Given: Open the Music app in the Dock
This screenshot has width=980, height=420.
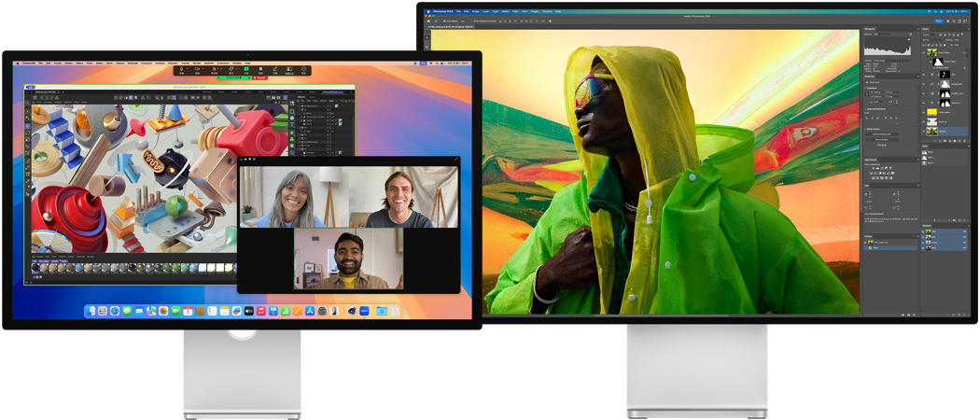Looking at the screenshot, I should click(x=260, y=311).
